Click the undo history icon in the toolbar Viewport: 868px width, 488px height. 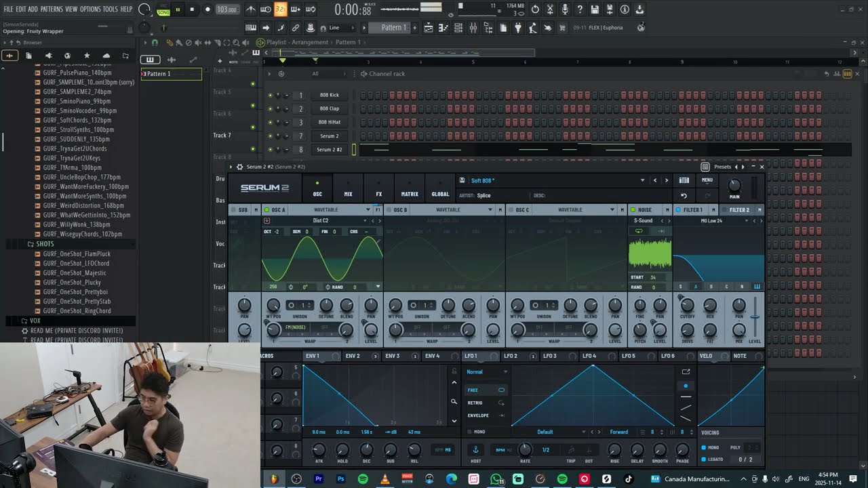point(535,9)
